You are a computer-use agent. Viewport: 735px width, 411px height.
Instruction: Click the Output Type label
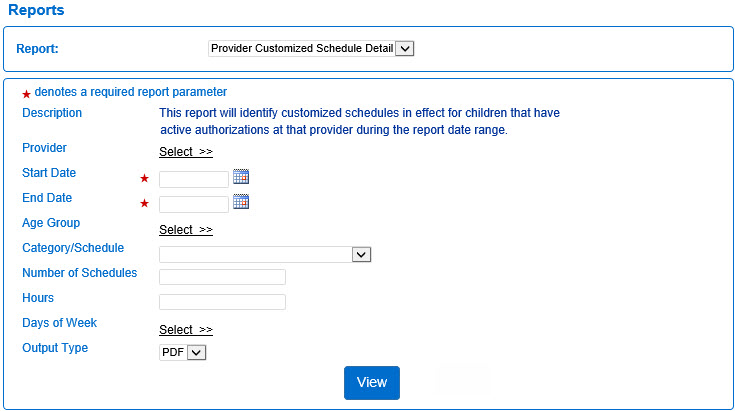[55, 348]
